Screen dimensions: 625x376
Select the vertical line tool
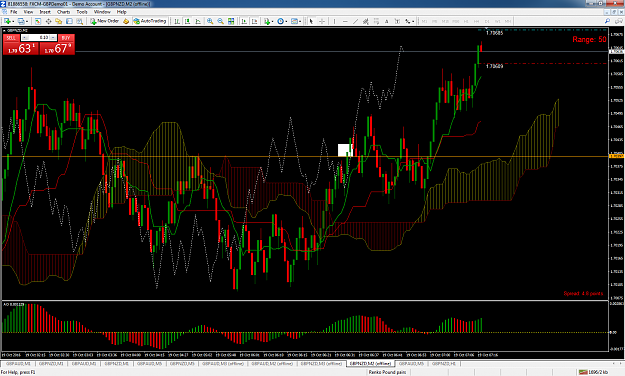[334, 21]
